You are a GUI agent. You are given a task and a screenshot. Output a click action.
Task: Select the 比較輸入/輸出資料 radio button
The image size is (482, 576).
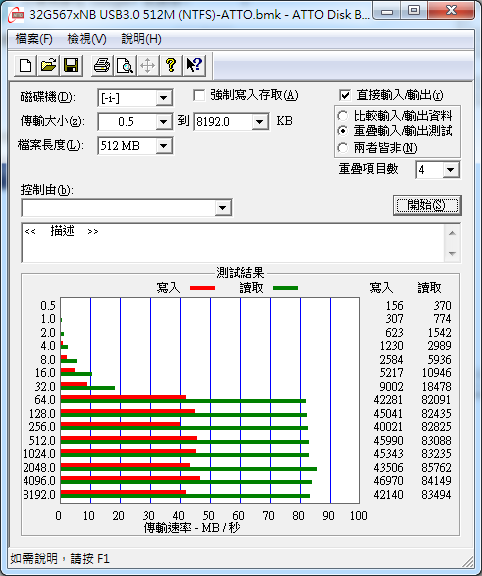point(342,116)
